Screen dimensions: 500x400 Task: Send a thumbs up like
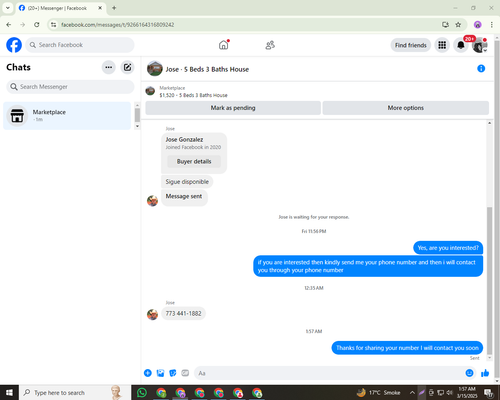(485, 373)
